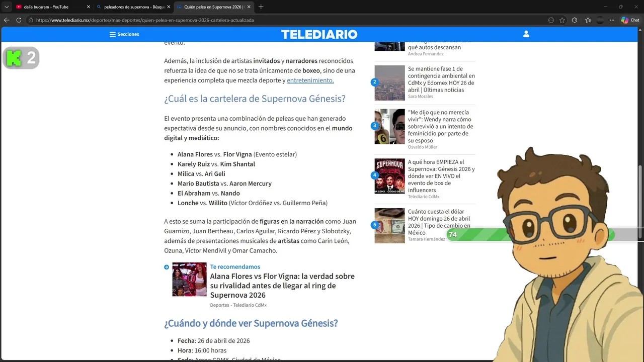Image resolution: width=644 pixels, height=362 pixels.
Task: Open the browser profile avatar
Action: coord(600,20)
